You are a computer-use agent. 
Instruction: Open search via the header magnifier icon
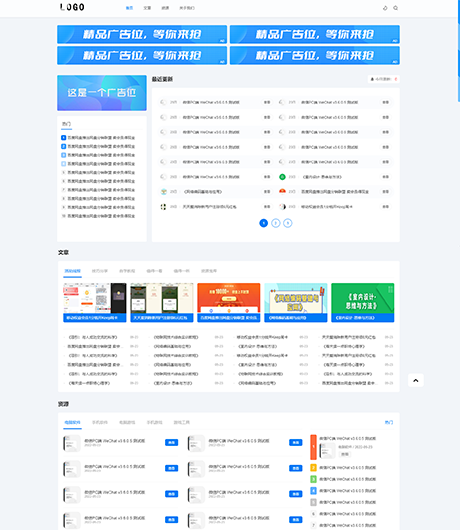point(395,8)
